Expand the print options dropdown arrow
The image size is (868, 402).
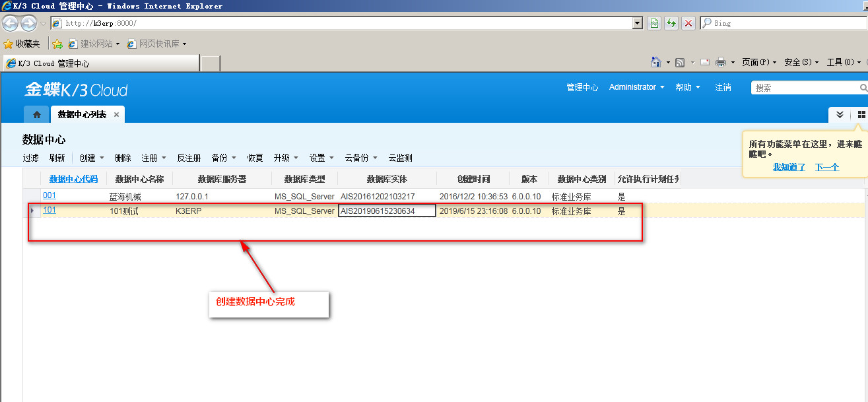[733, 63]
